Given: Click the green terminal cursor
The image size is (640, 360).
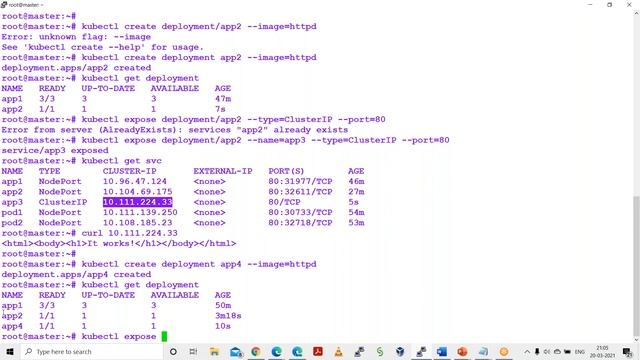Looking at the screenshot, I should 164,336.
